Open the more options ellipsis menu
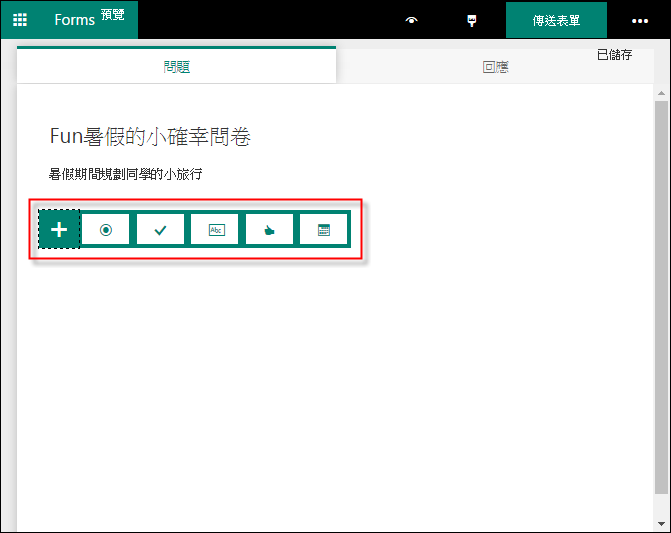Image resolution: width=671 pixels, height=533 pixels. click(640, 21)
